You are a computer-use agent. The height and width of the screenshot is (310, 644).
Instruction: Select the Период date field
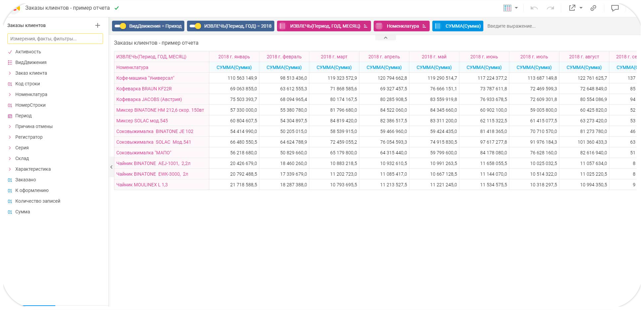click(23, 116)
